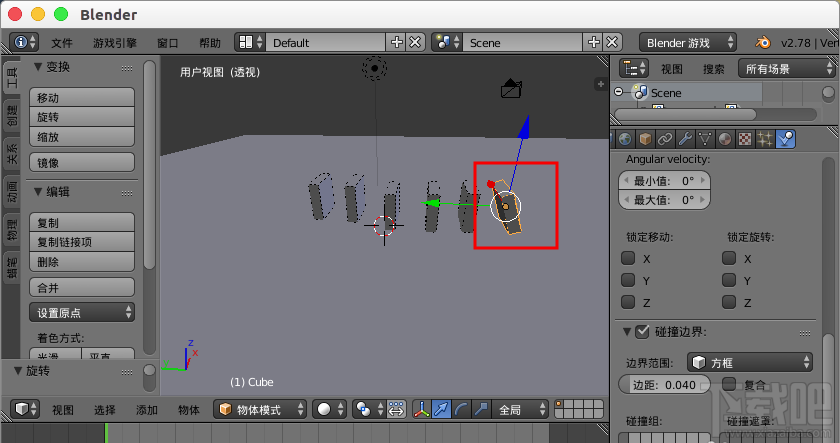This screenshot has width=840, height=443.
Task: Collapse the 编辑 panel
Action: 38,191
